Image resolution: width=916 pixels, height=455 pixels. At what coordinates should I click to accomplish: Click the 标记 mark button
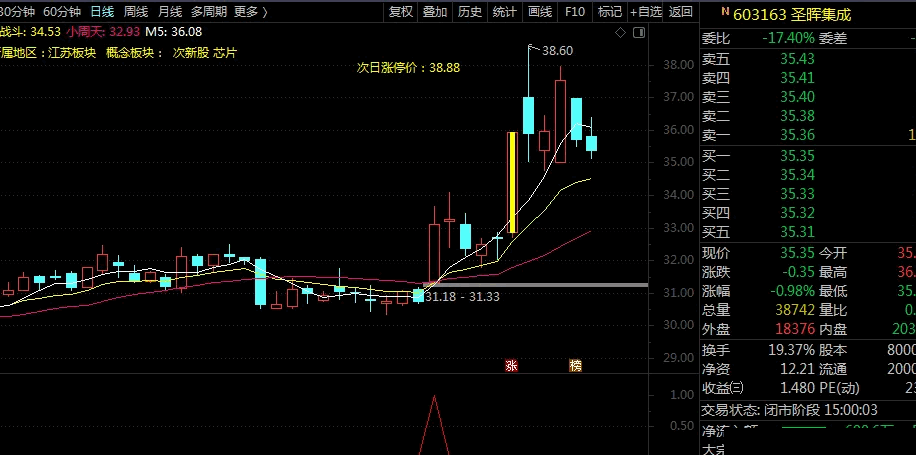(x=609, y=12)
